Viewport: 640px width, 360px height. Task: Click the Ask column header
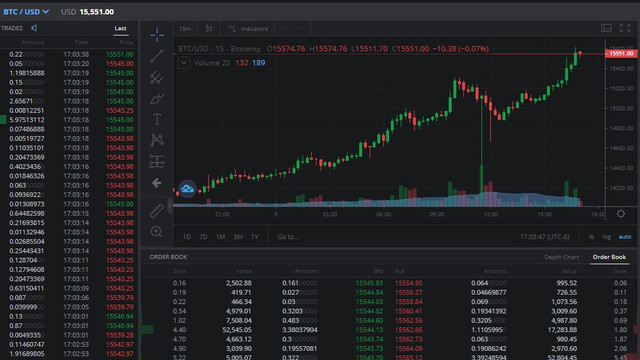coord(400,271)
